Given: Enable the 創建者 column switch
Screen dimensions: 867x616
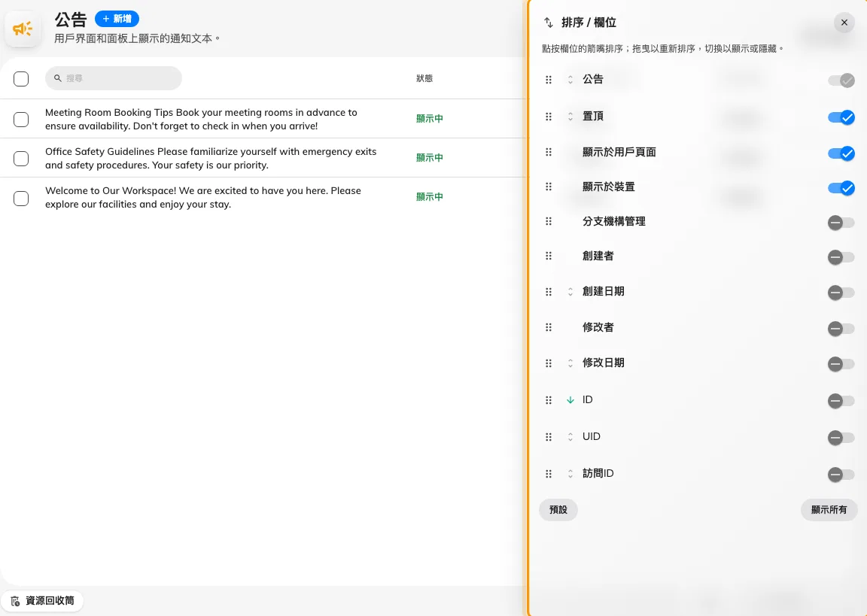Looking at the screenshot, I should [841, 257].
